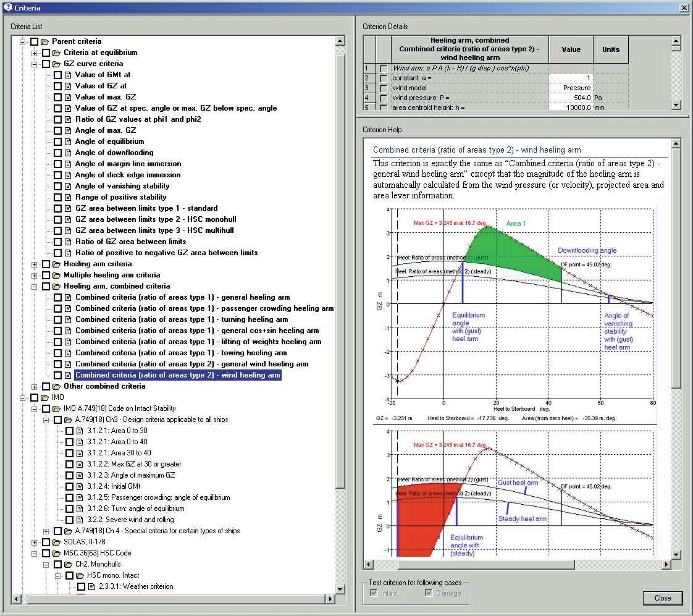Click the folder icon beside Heeling arm criteria
Viewport: 693px width, 616px height.
coord(56,264)
